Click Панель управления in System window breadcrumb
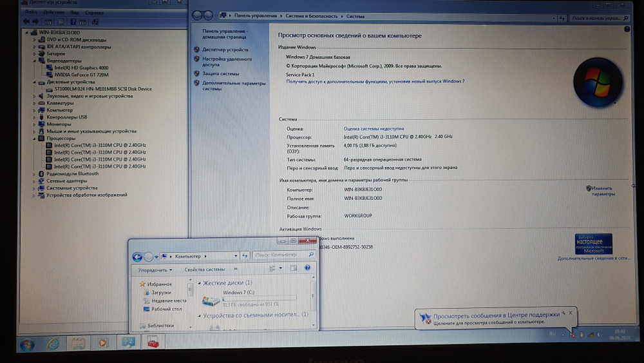The height and width of the screenshot is (363, 644). [256, 15]
